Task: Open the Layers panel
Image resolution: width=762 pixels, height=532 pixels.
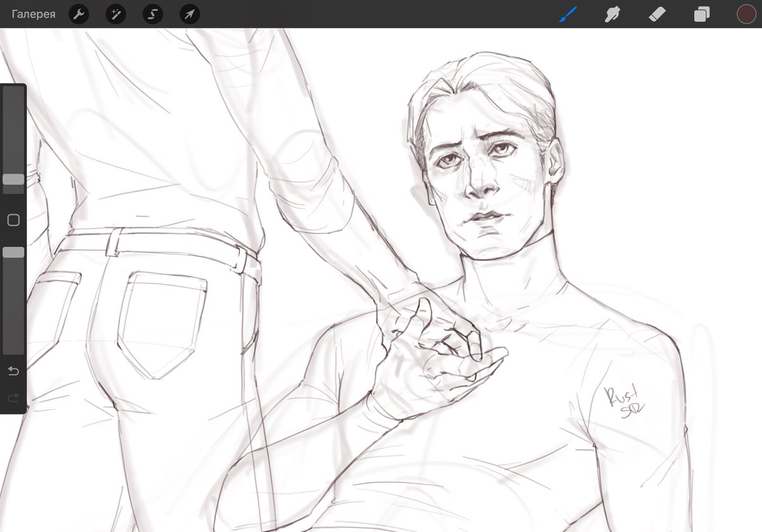Action: click(701, 14)
